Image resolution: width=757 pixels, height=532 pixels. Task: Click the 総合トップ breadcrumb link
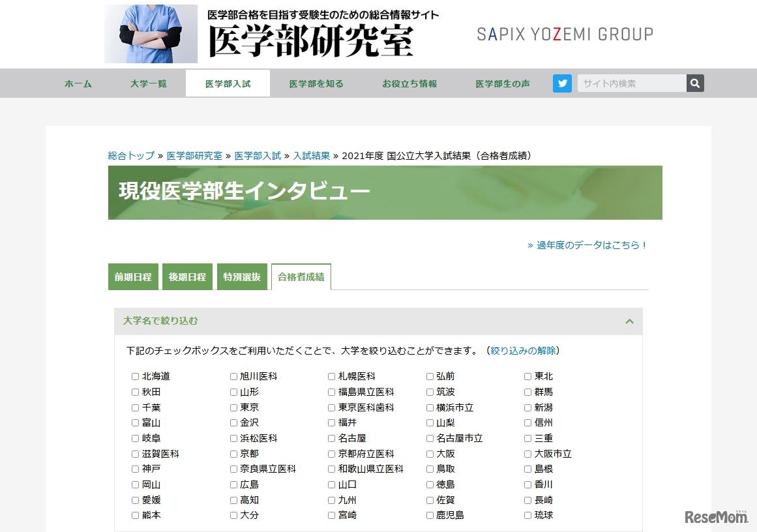point(130,156)
